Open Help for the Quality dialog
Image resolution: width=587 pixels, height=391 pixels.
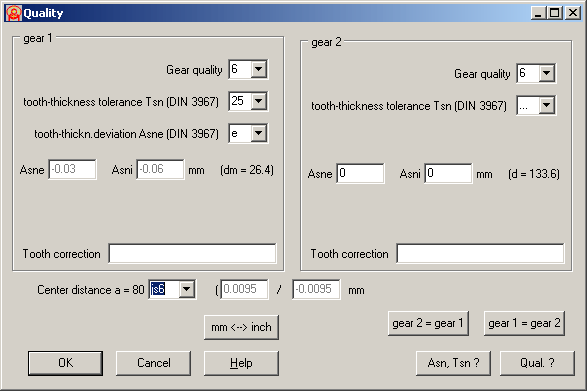click(x=241, y=363)
